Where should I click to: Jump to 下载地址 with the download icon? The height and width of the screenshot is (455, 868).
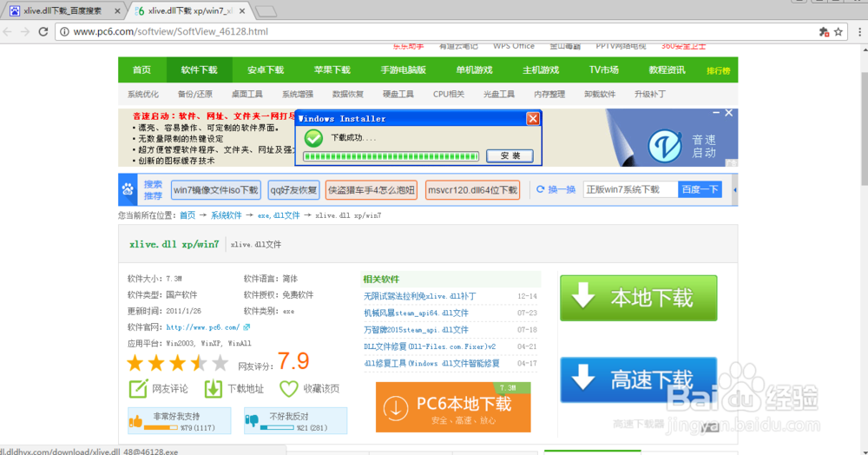point(234,389)
